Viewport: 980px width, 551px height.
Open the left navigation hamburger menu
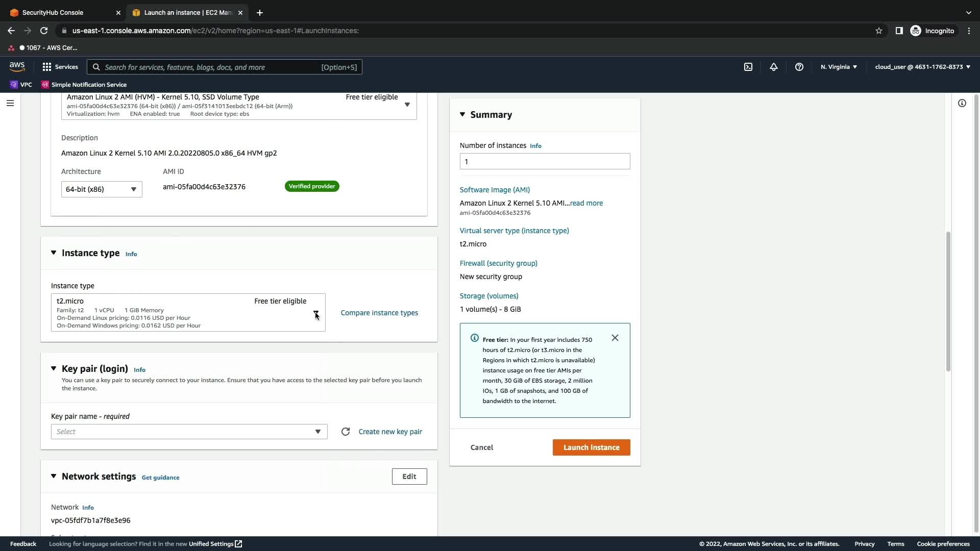(x=10, y=103)
